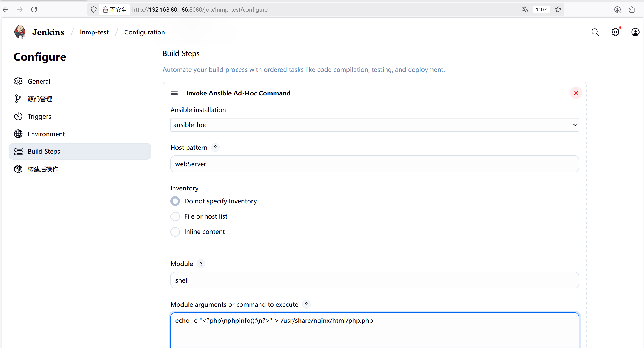Click the Ansible installation label
The height and width of the screenshot is (348, 644).
coord(198,110)
